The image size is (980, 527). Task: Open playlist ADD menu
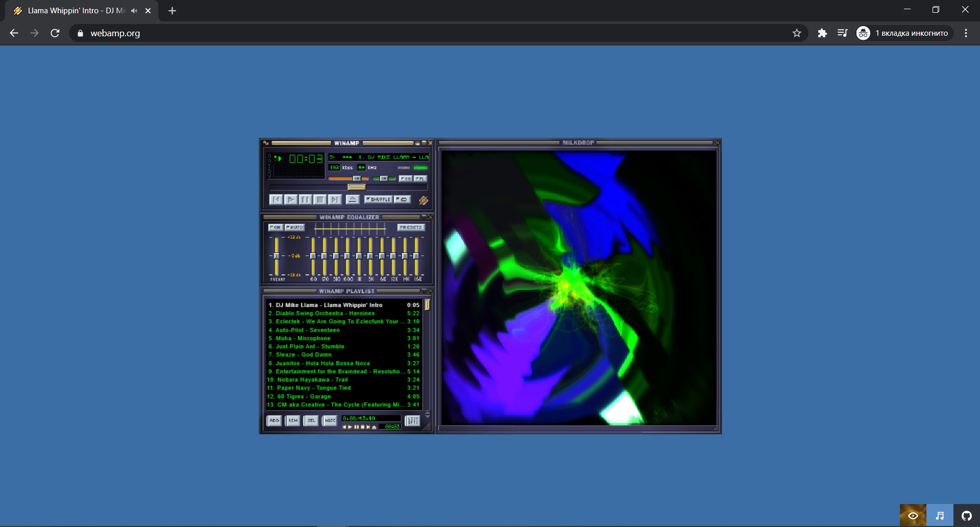click(x=274, y=420)
